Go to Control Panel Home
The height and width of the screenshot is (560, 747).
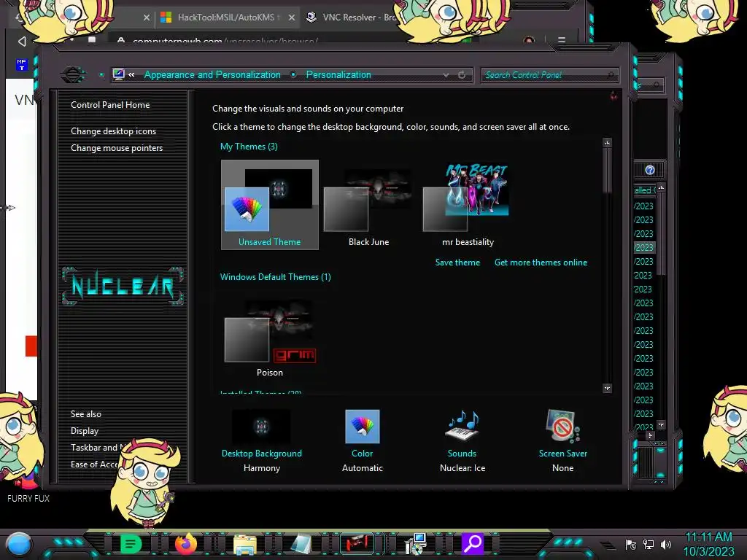coord(110,105)
